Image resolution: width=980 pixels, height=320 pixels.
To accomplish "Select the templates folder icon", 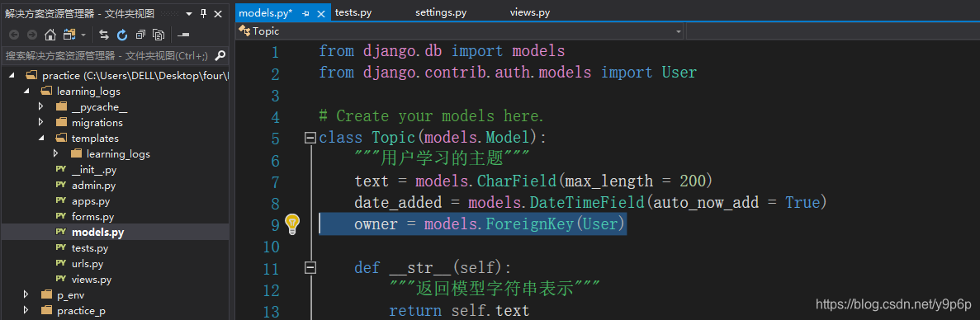I will pyautogui.click(x=61, y=138).
